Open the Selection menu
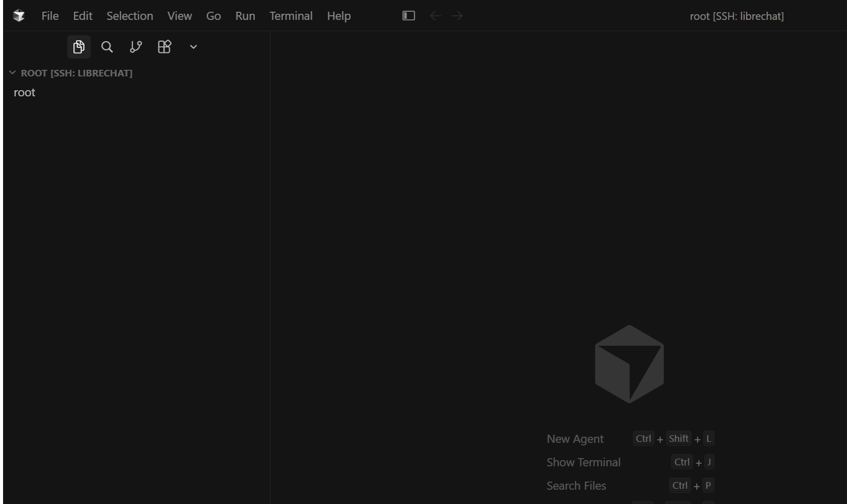 tap(130, 16)
